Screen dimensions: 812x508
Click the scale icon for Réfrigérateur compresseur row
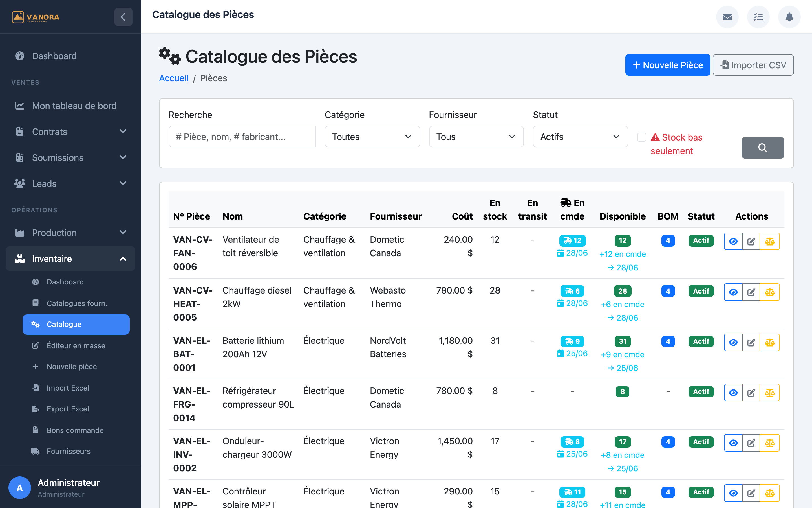[x=769, y=392]
